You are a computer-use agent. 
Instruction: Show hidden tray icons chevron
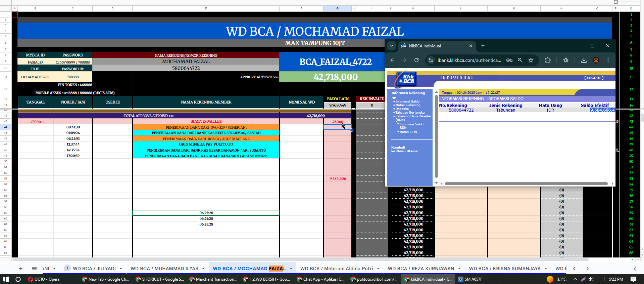coord(575,279)
